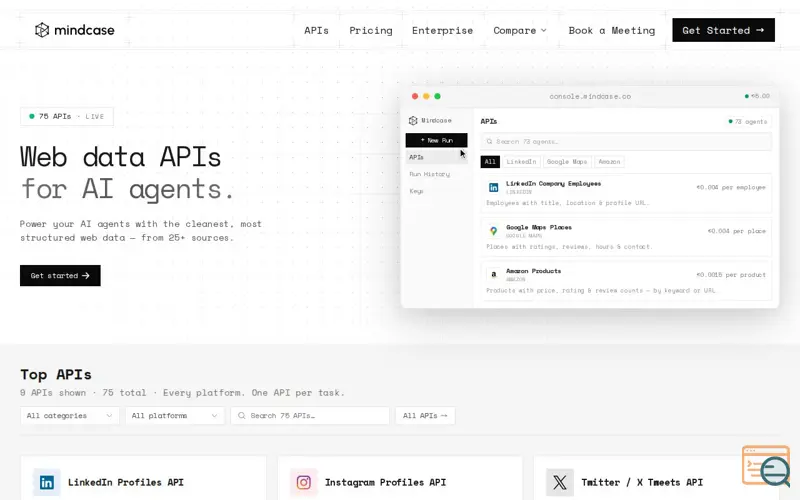The height and width of the screenshot is (500, 800).
Task: Click the New Run button in console
Action: pos(436,140)
